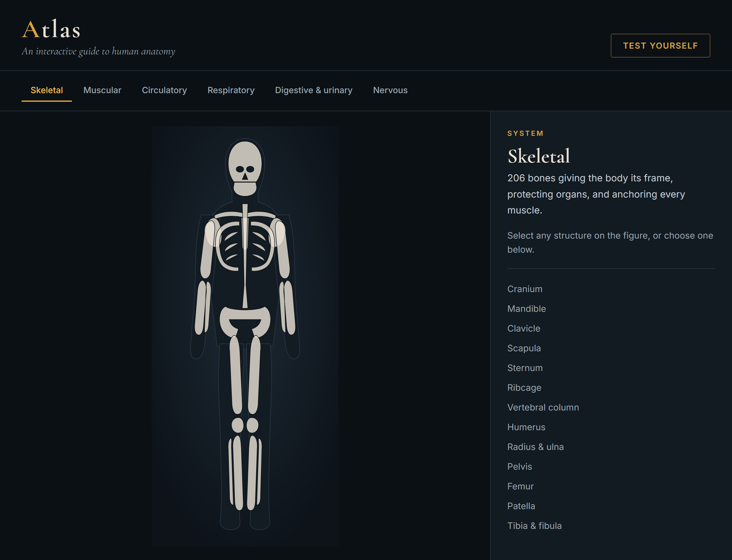Open the Muscular system tab
The height and width of the screenshot is (560, 732).
pyautogui.click(x=102, y=90)
